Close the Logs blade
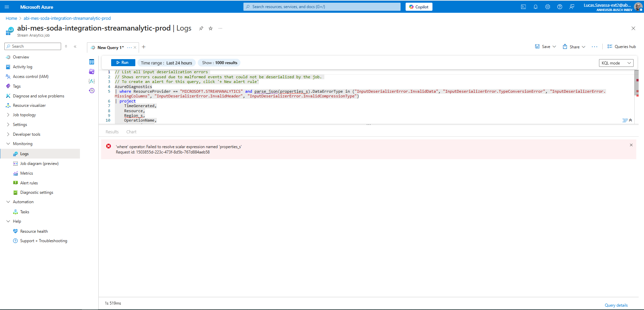 [633, 29]
